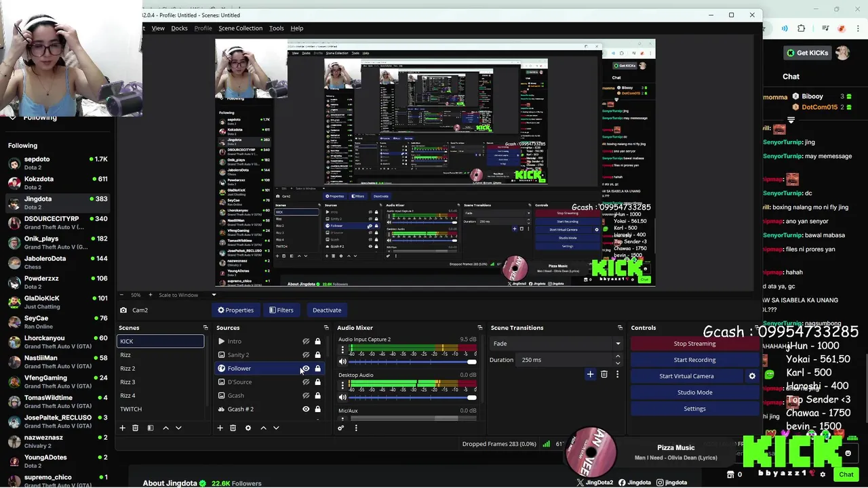Open transition properties three-dot menu
868x488 pixels.
point(617,374)
